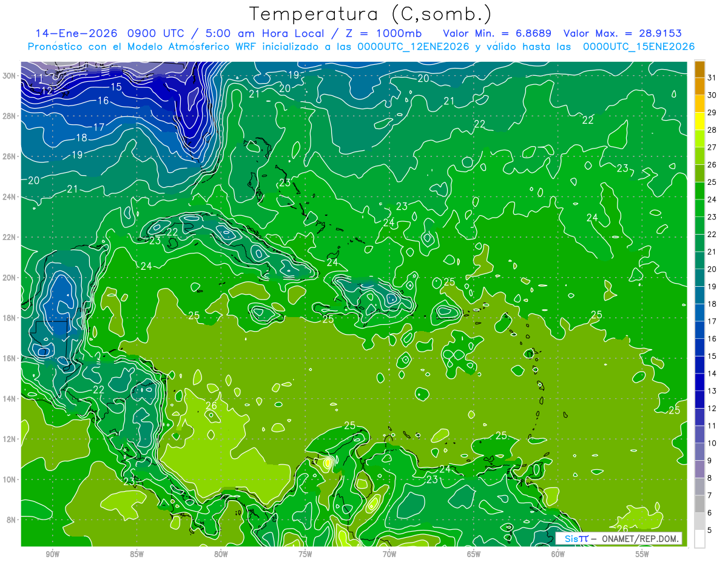
Task: Click the "31" label on the color bar
Action: pyautogui.click(x=712, y=78)
